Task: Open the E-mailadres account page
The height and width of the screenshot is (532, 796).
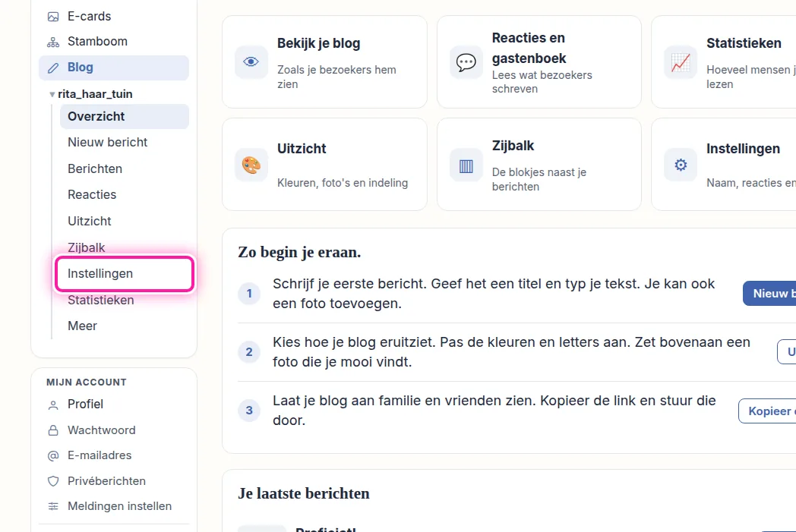Action: 114,455
